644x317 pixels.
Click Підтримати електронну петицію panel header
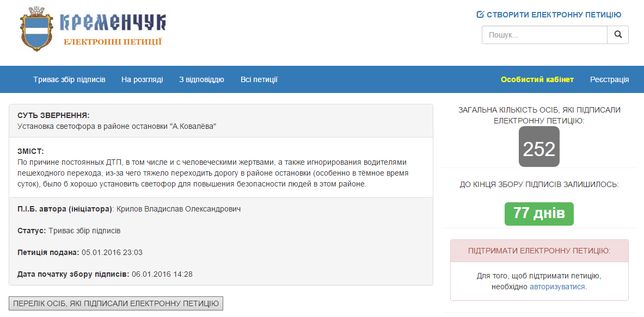pos(539,251)
